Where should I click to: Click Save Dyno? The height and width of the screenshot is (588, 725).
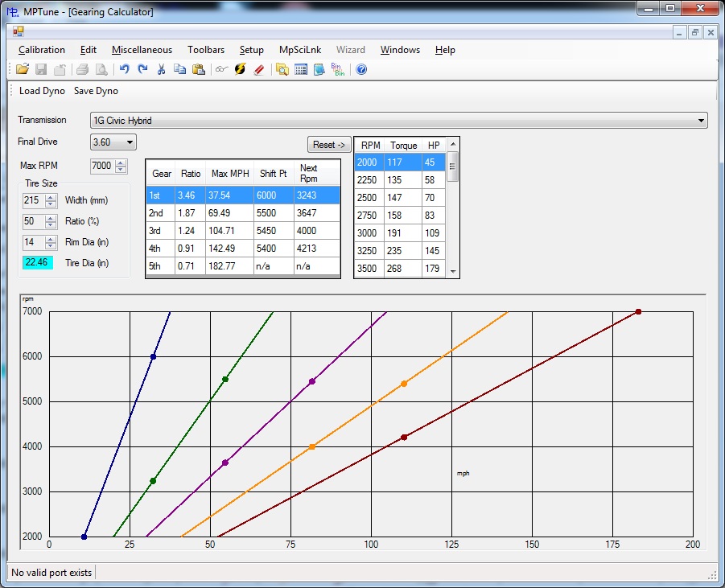click(97, 91)
